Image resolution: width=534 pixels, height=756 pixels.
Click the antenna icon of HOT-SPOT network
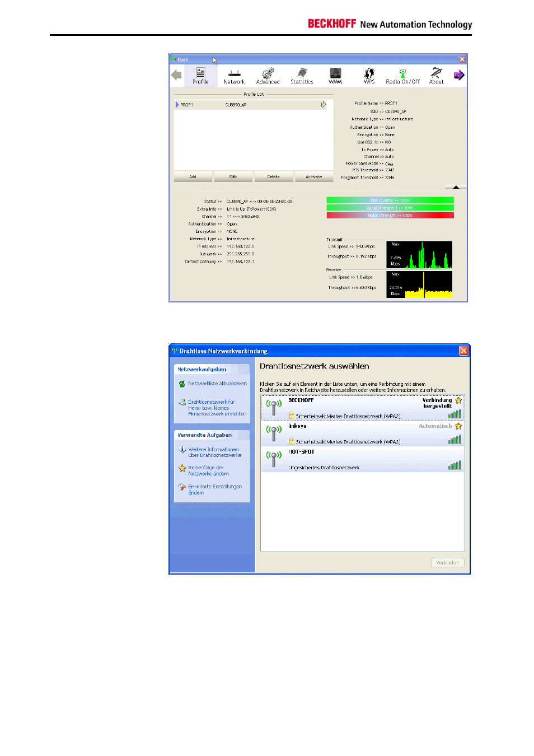pos(274,459)
